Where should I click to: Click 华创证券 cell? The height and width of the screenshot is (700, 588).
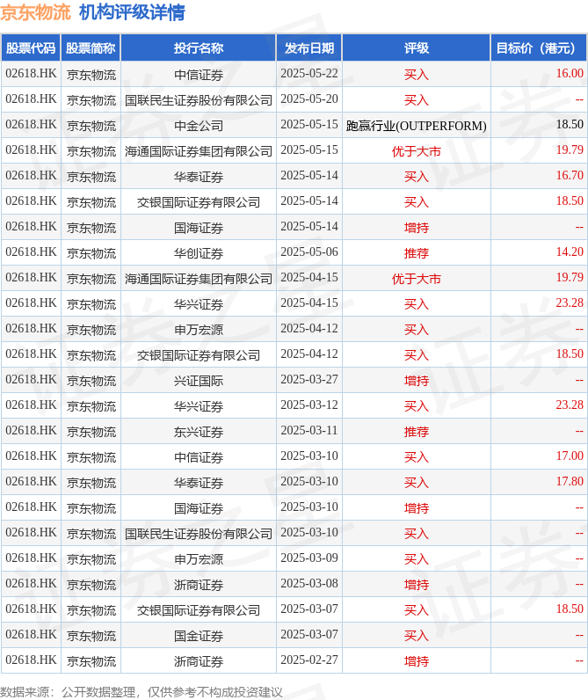199,252
